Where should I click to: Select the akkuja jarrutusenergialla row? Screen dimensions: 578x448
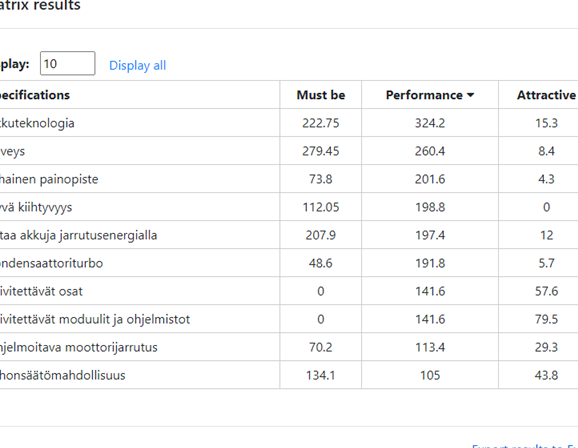(289, 235)
